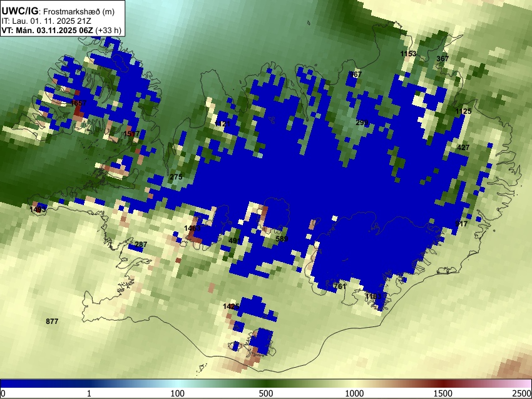
Task: Select the map value 1121
Action: 222,124
